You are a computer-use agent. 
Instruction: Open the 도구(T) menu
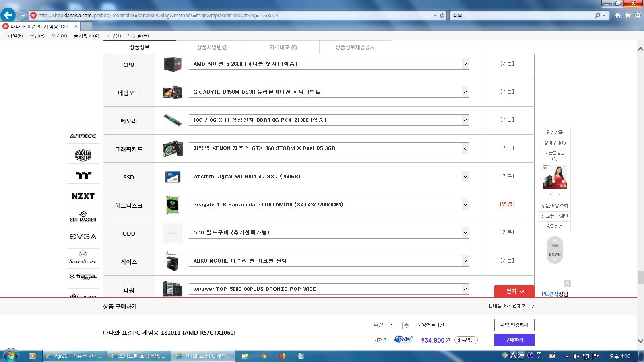(114, 36)
